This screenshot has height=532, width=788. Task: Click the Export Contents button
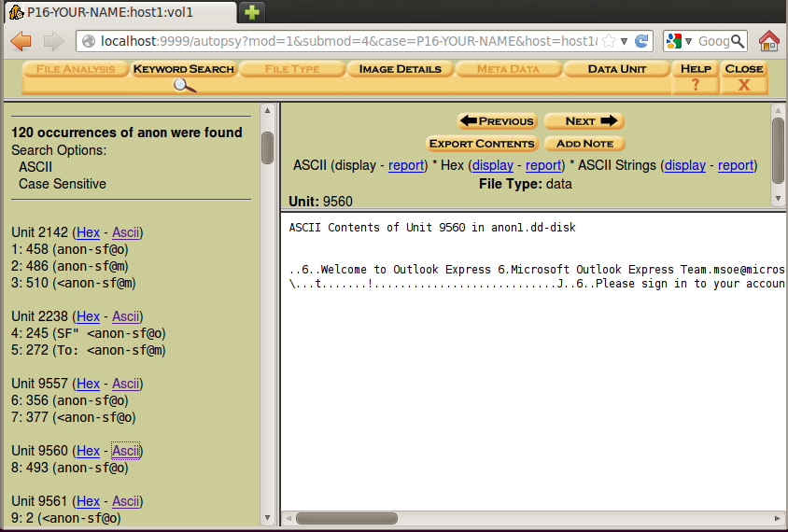(x=482, y=144)
